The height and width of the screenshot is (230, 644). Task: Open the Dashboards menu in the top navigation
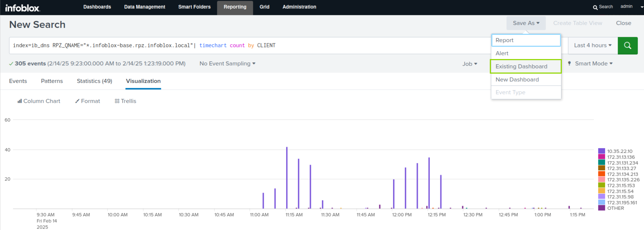[x=97, y=7]
